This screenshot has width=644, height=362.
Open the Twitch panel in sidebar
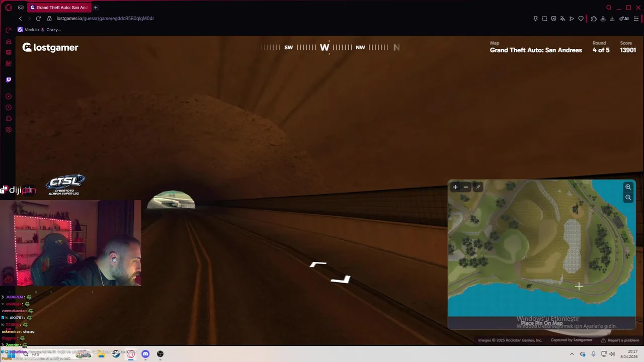point(9,79)
